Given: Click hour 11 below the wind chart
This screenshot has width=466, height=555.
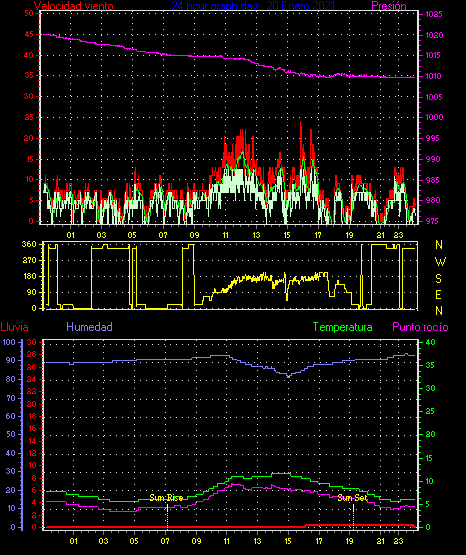Looking at the screenshot, I should click(225, 235).
